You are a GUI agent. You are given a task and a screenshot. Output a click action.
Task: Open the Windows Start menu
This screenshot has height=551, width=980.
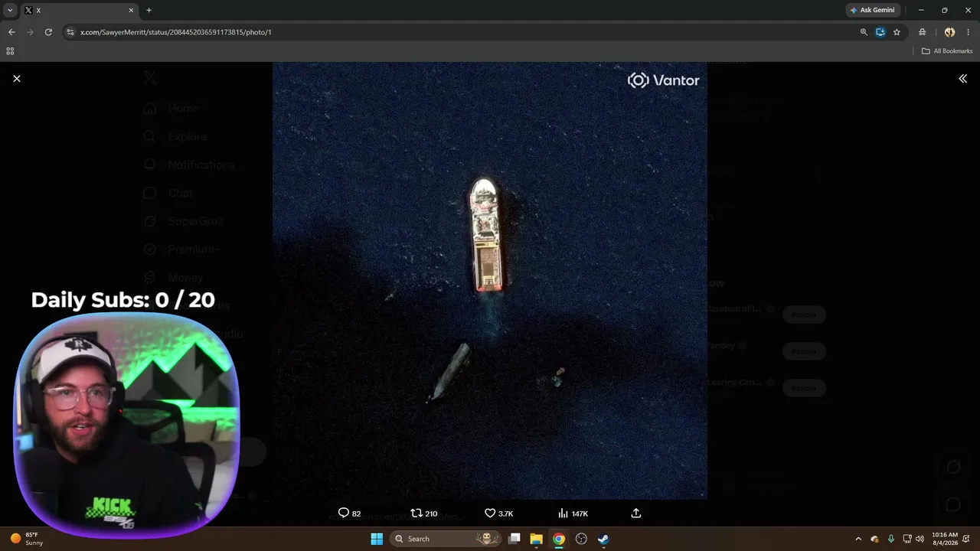point(377,539)
